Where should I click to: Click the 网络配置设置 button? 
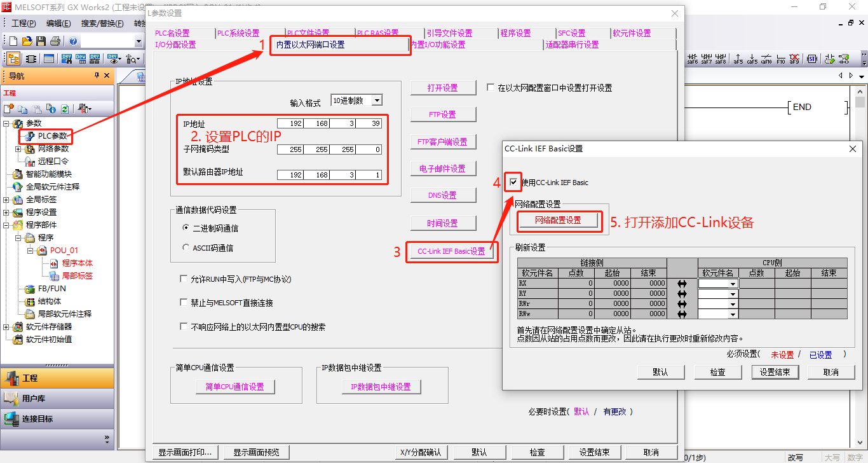[558, 221]
